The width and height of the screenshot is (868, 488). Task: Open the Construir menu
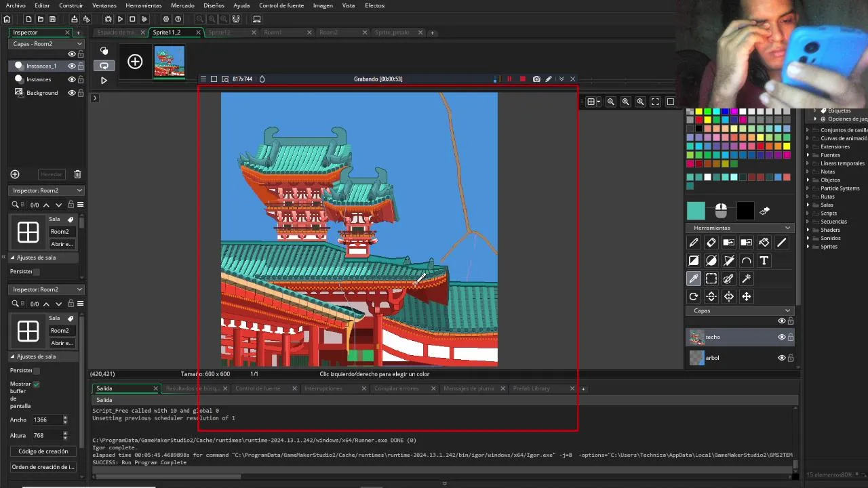71,5
